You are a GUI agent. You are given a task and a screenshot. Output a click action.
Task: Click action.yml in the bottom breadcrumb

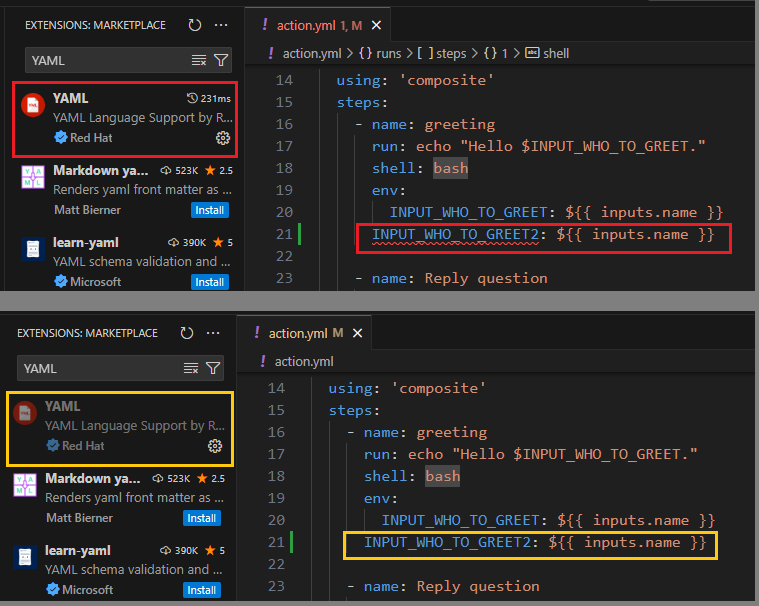coord(304,362)
